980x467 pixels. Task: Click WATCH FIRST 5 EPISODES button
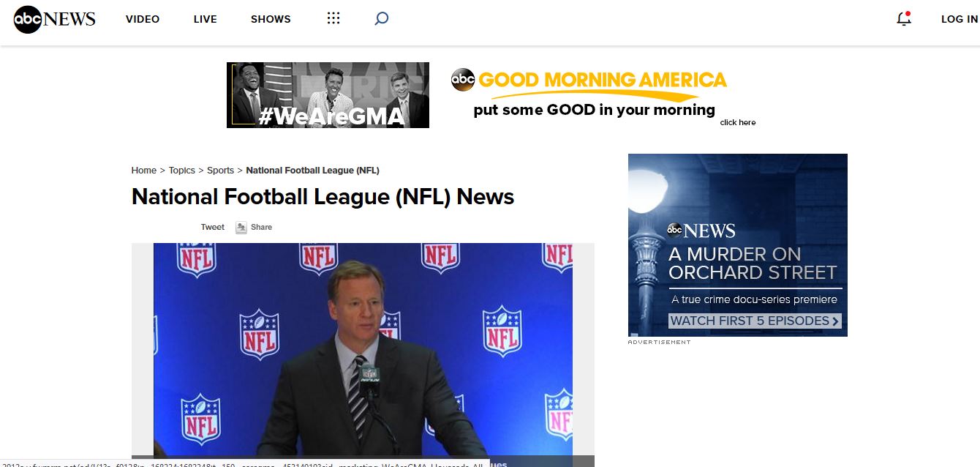[755, 321]
